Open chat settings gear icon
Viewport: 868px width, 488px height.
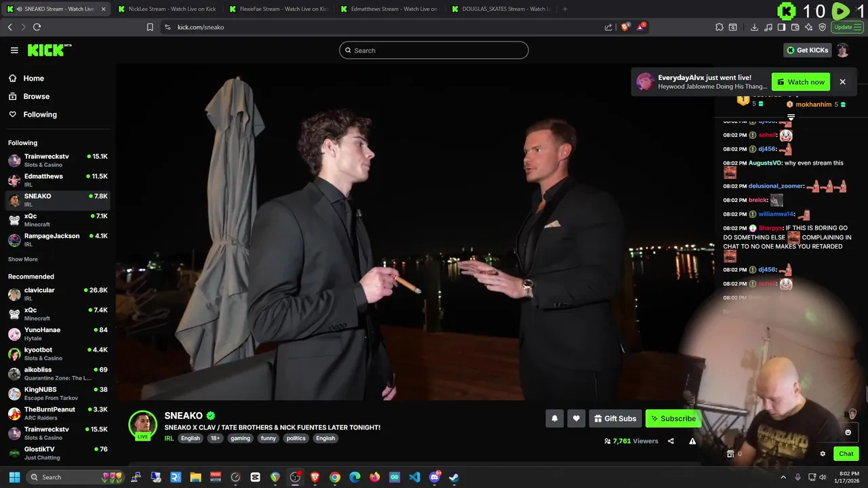click(823, 454)
